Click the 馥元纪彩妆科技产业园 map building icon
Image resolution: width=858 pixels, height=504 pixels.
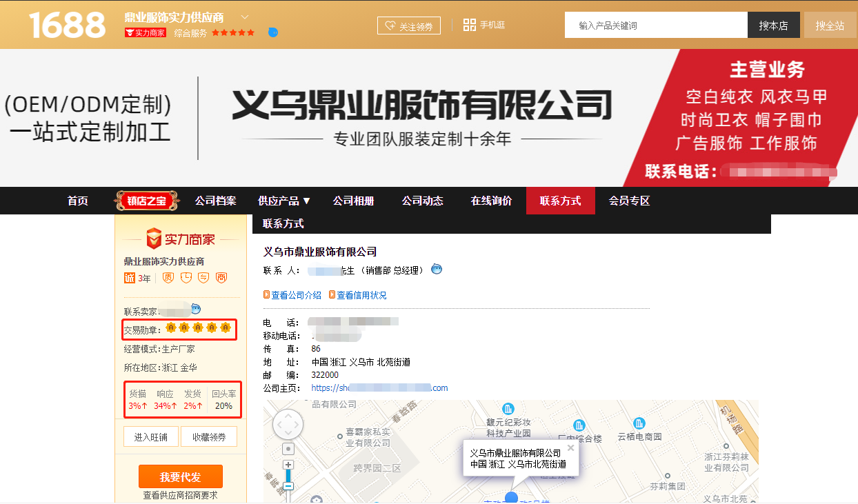[x=508, y=408]
